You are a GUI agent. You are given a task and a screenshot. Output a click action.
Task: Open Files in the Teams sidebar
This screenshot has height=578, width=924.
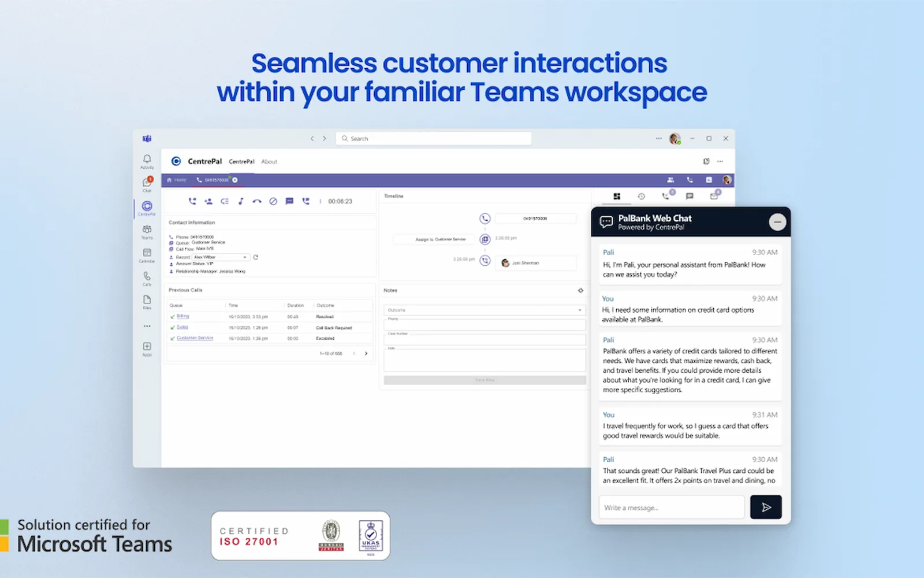point(147,302)
